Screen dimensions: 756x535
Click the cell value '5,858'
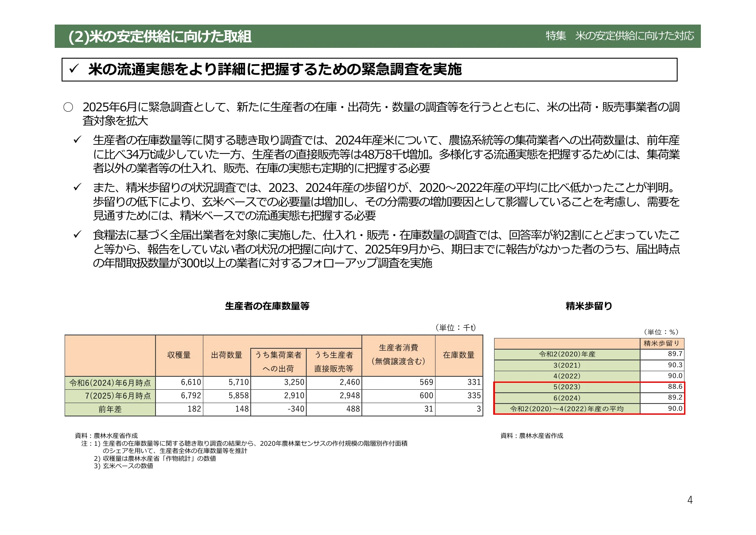tap(239, 396)
